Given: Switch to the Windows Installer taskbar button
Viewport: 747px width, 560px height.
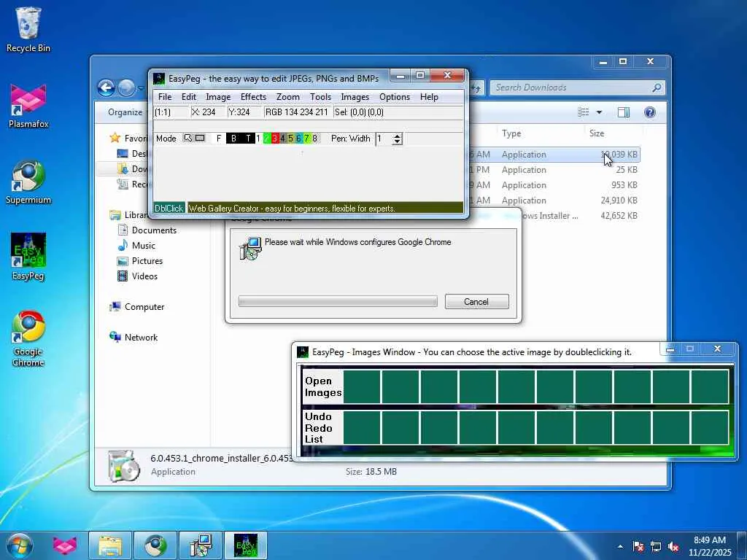Looking at the screenshot, I should [x=200, y=545].
